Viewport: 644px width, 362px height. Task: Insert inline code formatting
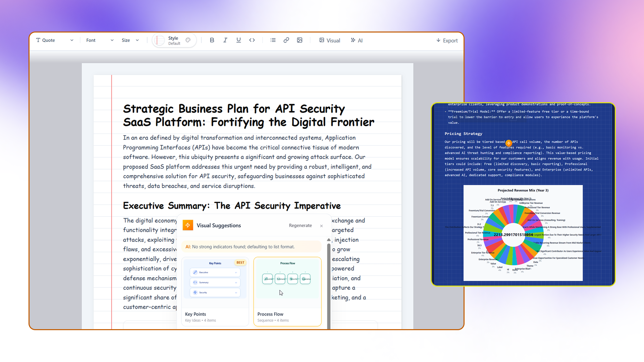pos(252,40)
